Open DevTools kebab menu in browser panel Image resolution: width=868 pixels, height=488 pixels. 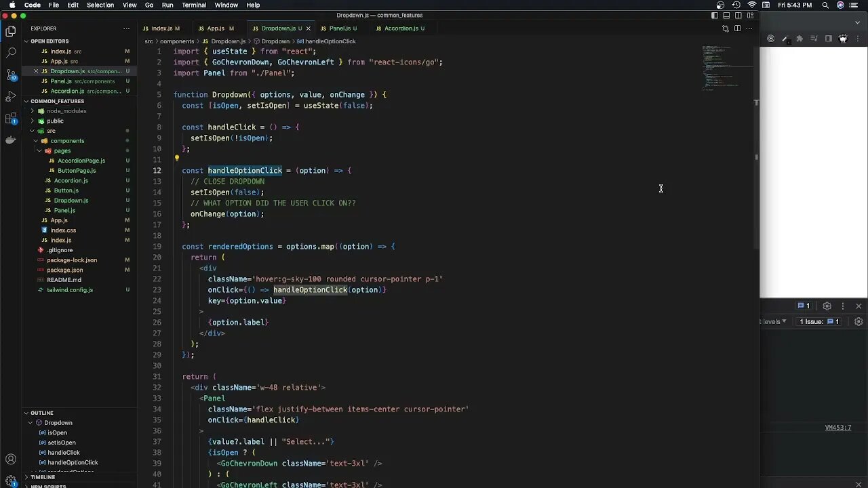coord(843,306)
